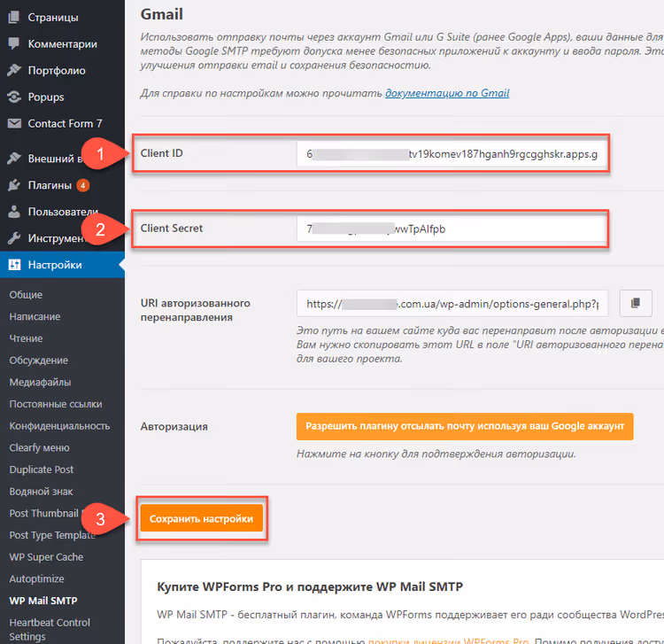
Task: Click the Client Secret input field
Action: point(452,229)
